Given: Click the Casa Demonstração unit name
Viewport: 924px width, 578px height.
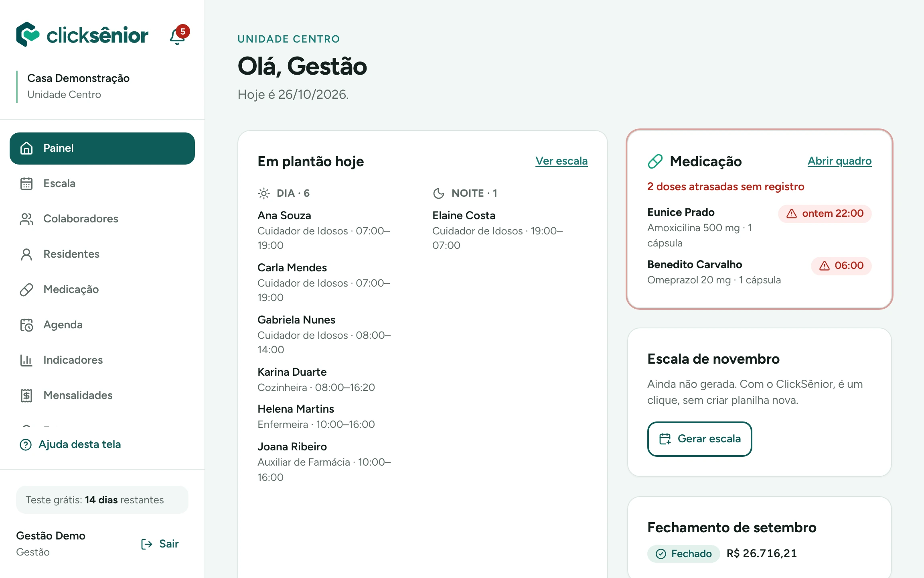Looking at the screenshot, I should point(78,78).
